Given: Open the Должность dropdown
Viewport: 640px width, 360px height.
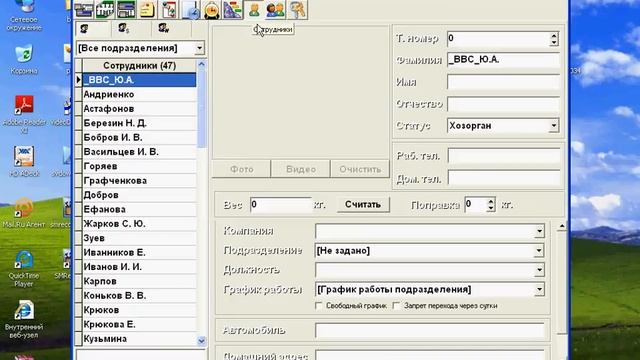Looking at the screenshot, I should click(x=539, y=270).
